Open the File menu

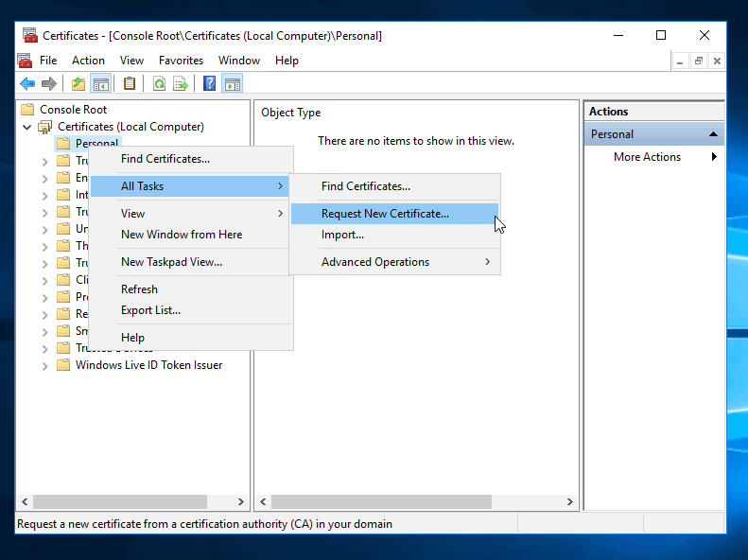[x=48, y=61]
